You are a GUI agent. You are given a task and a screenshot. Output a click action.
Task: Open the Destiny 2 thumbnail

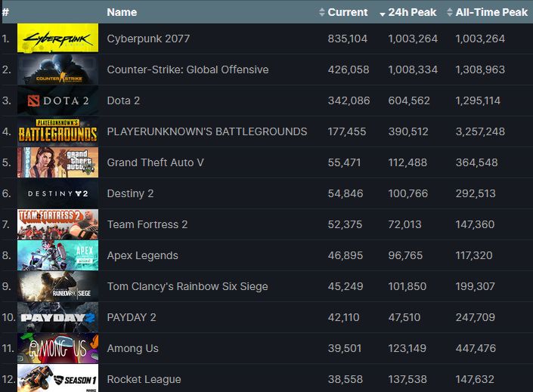pyautogui.click(x=57, y=193)
